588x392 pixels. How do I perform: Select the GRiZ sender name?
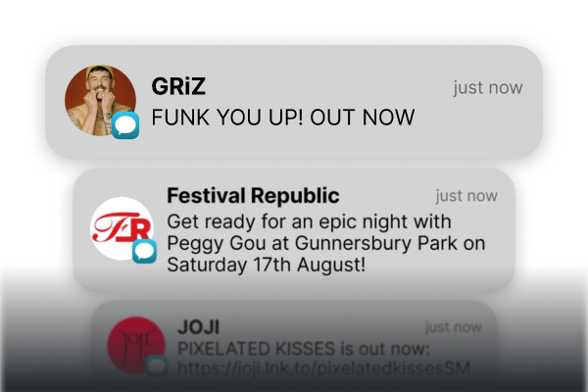pos(178,86)
